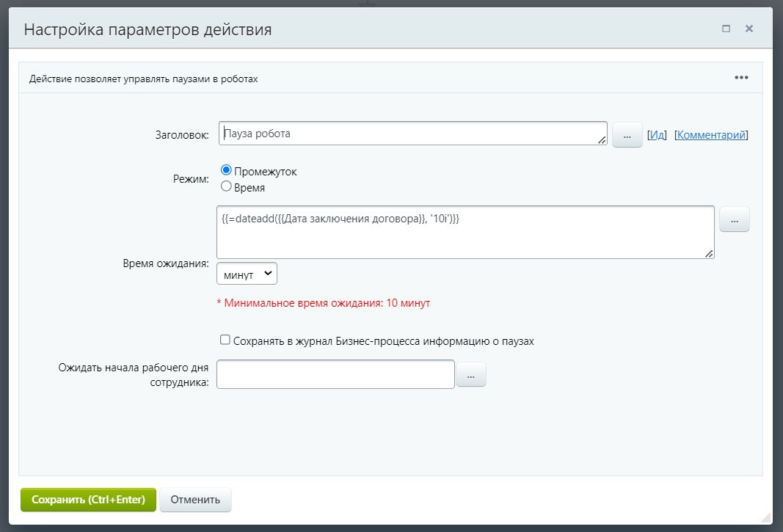Select the Время mode radio button
This screenshot has width=783, height=532.
tap(226, 186)
